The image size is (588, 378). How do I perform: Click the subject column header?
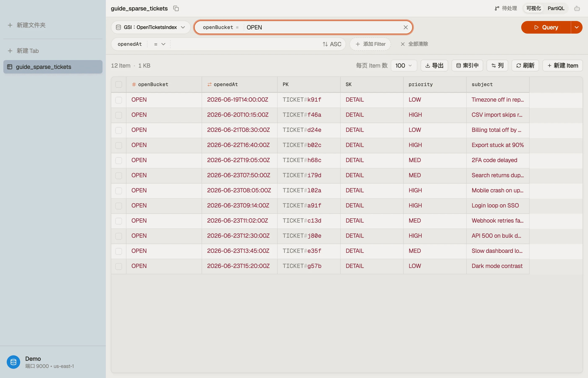coord(498,84)
